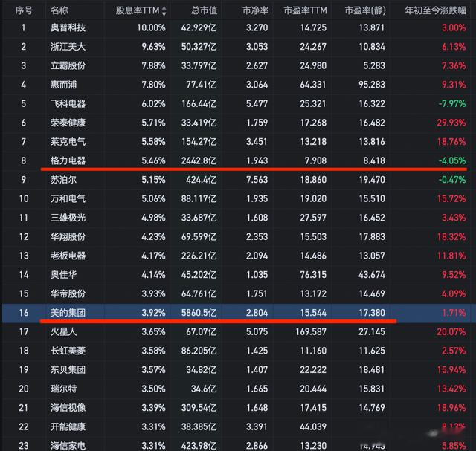Click the 名称 column header
The width and height of the screenshot is (476, 451).
pos(59,10)
